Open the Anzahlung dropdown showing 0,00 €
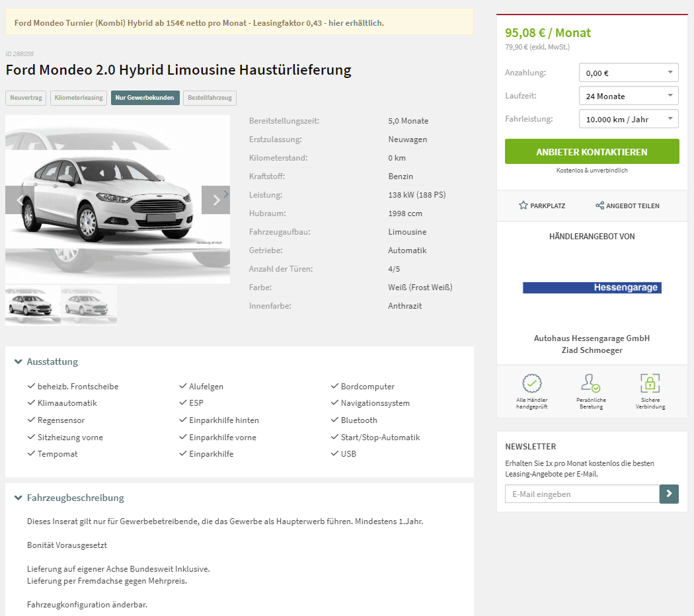The width and height of the screenshot is (694, 616). [x=629, y=73]
